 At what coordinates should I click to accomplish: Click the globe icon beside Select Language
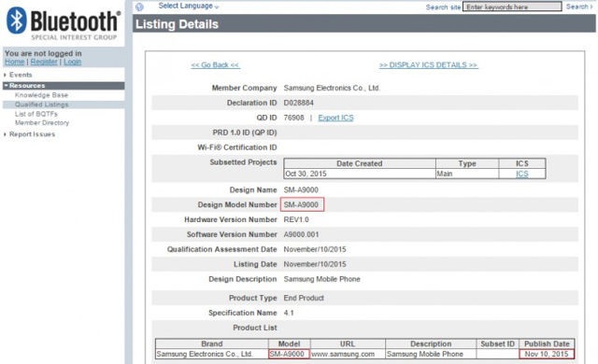click(x=139, y=7)
